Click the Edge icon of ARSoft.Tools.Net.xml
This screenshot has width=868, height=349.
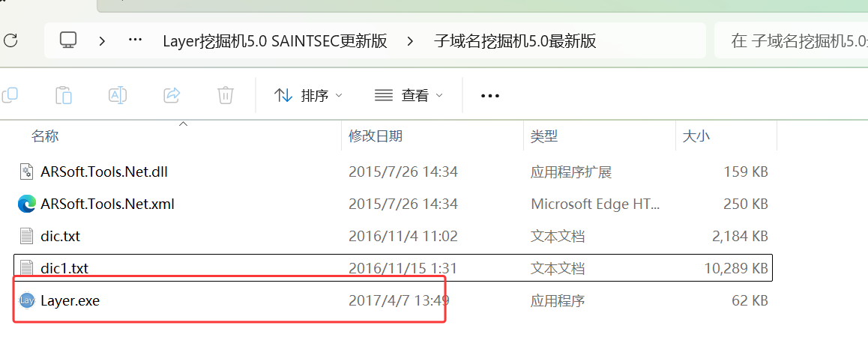pos(26,204)
